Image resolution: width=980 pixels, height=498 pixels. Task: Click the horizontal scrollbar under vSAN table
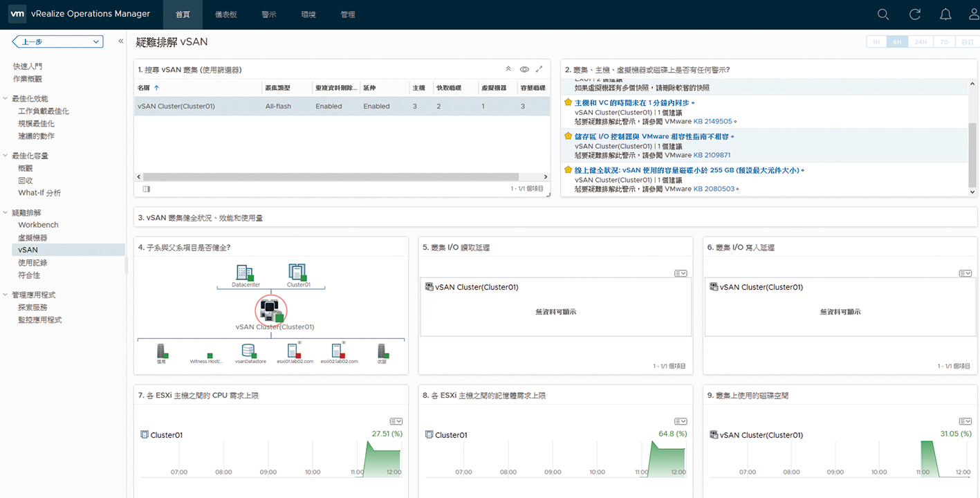[x=331, y=177]
